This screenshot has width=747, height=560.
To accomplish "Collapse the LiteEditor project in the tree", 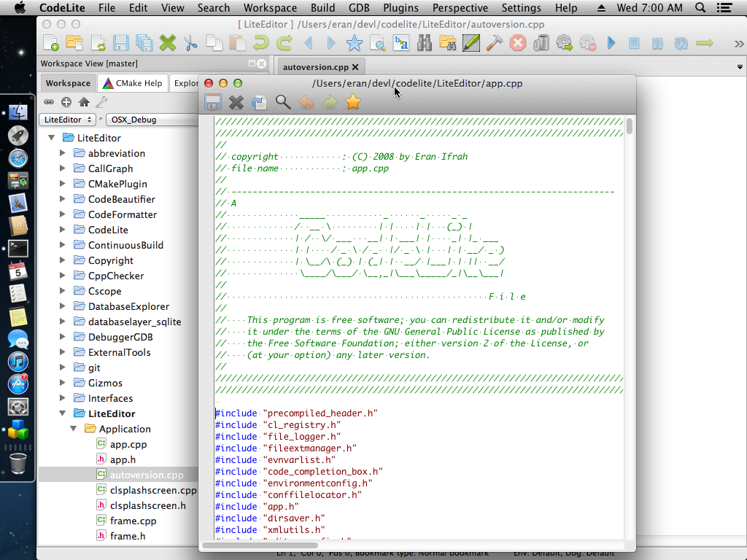I will point(63,413).
